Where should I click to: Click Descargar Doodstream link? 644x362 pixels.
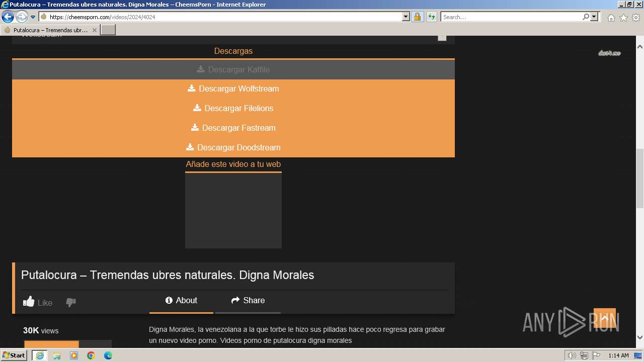[x=233, y=147]
